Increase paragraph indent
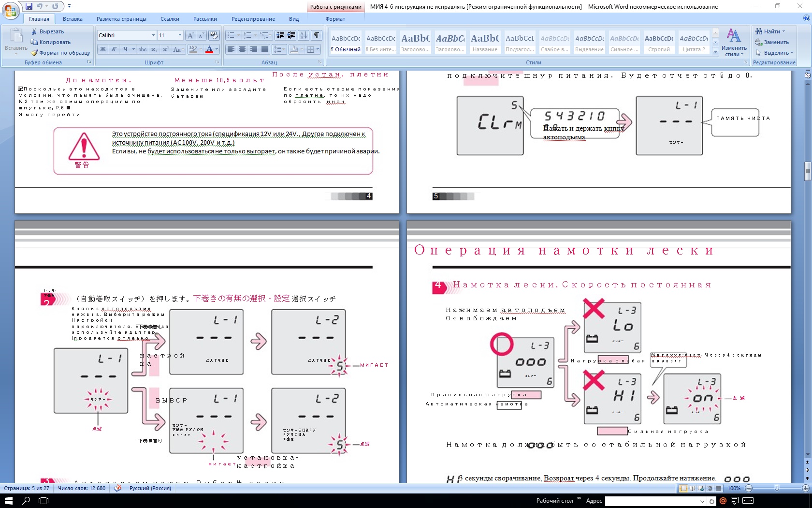The image size is (812, 508). tap(291, 35)
